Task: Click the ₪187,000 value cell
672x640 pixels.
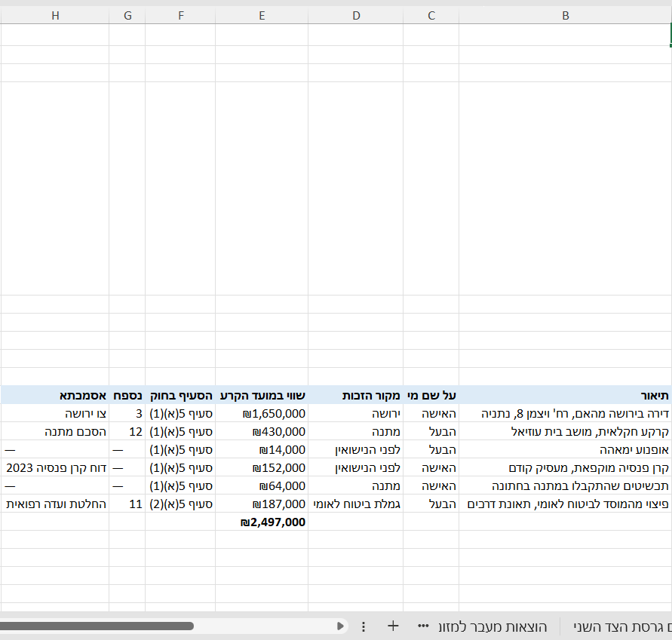Action: 262,504
